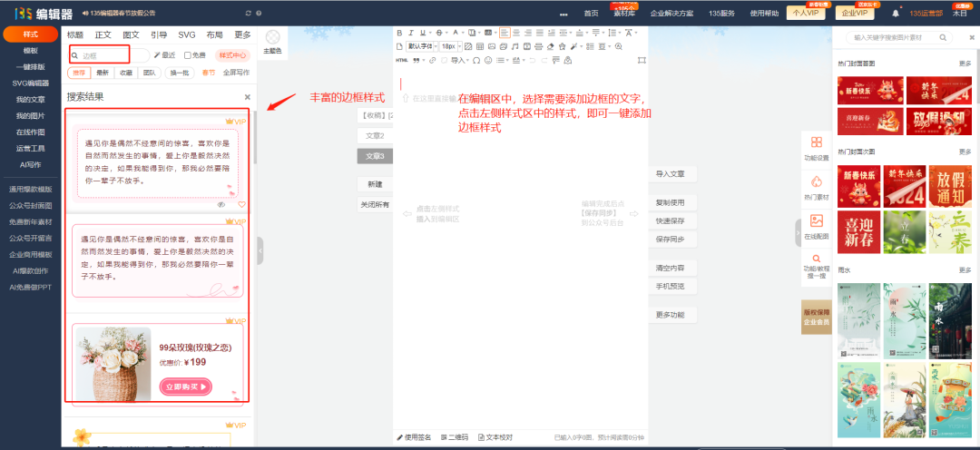The width and height of the screenshot is (980, 450).
Task: Apply bold formatting in editor toolbar
Action: click(400, 33)
